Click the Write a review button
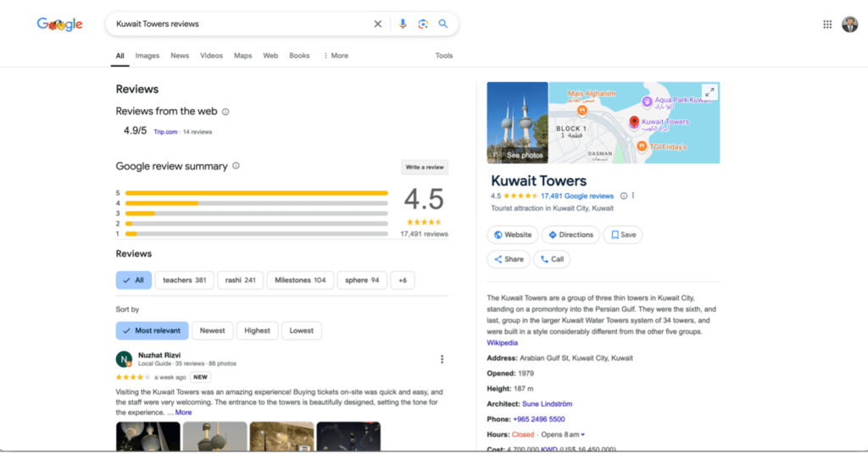Viewport: 868px width, 454px height. [425, 168]
